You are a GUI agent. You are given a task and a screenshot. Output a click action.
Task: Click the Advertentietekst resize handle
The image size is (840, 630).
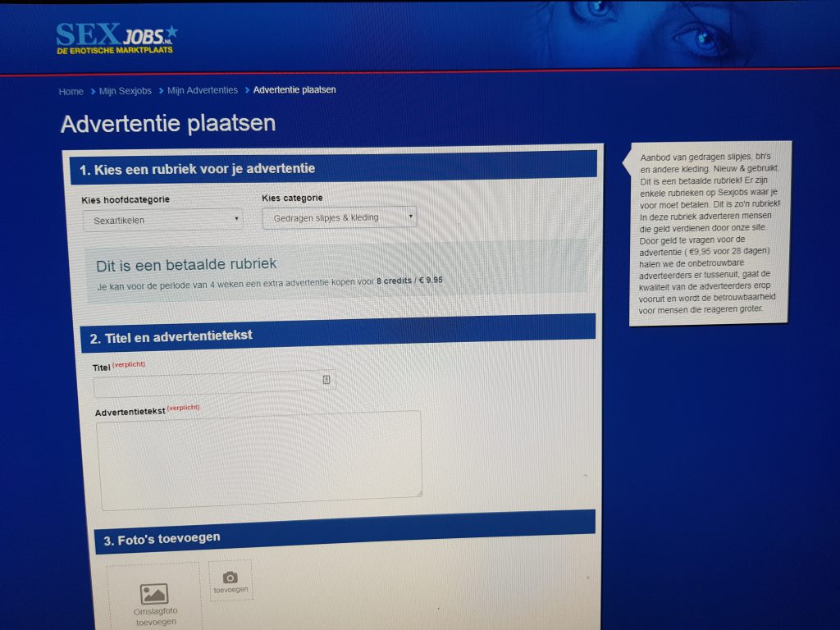pyautogui.click(x=419, y=493)
